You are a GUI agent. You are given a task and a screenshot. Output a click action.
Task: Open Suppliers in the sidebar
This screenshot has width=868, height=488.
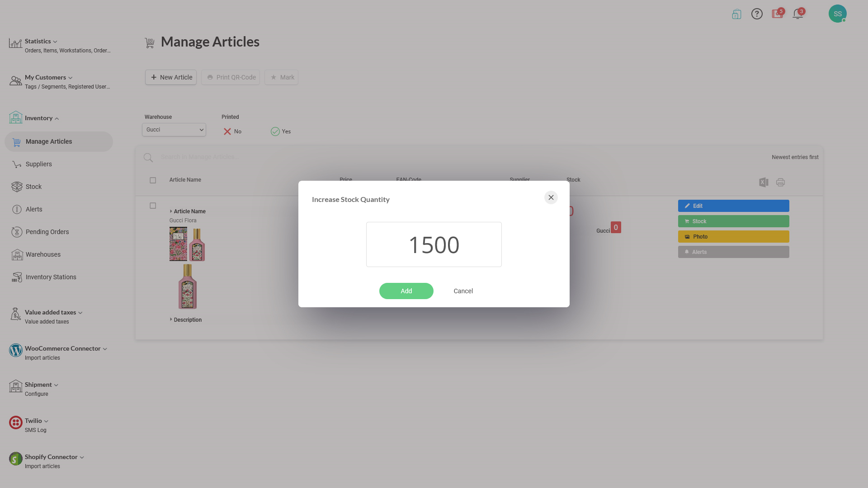click(x=39, y=164)
